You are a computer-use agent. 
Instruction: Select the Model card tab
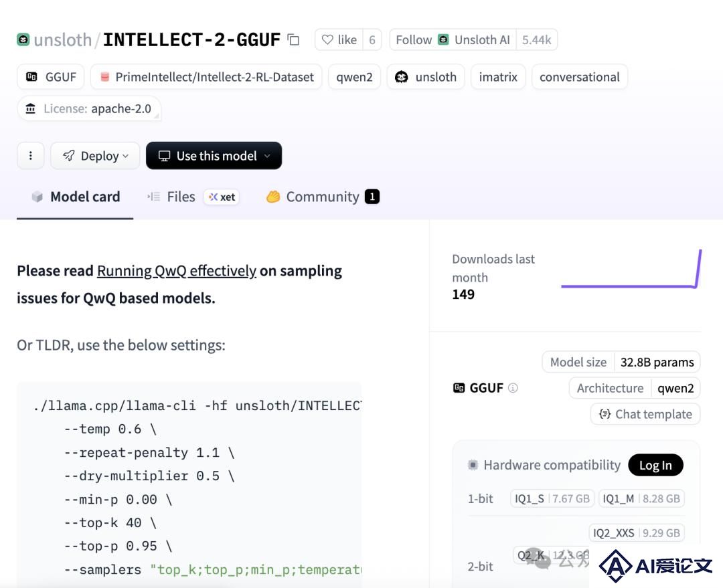[x=76, y=197]
